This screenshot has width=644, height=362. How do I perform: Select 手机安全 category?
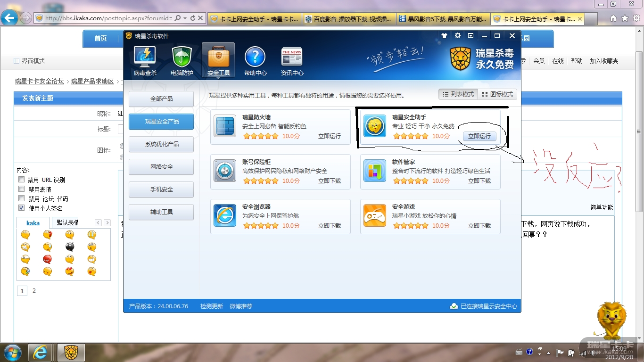pos(161,189)
